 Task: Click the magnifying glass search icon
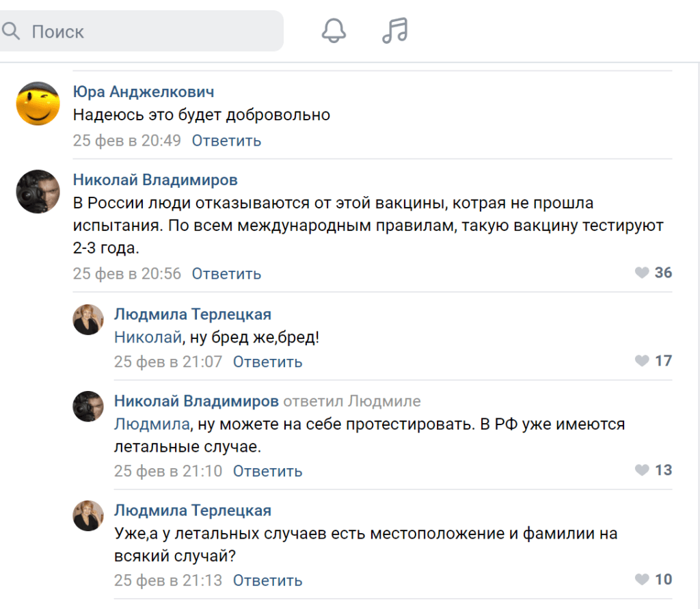point(12,30)
